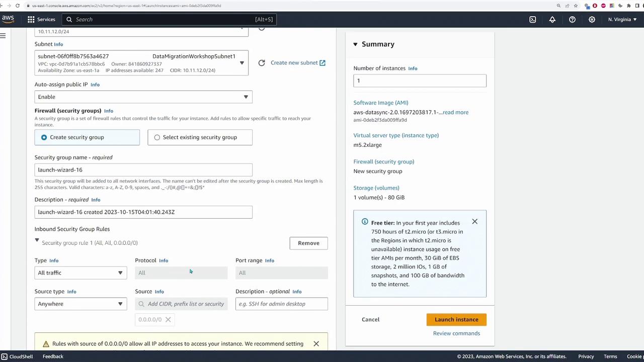Select the Create security group option
The height and width of the screenshot is (362, 644).
[x=87, y=137]
